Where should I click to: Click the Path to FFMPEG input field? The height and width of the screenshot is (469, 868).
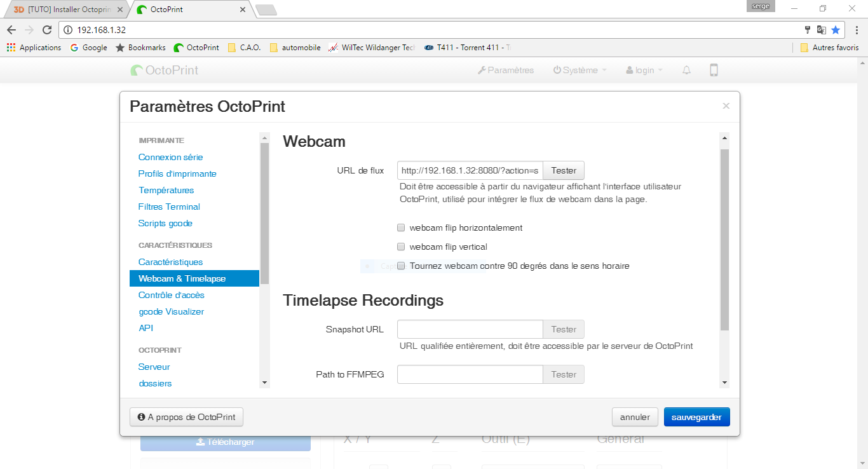[470, 374]
